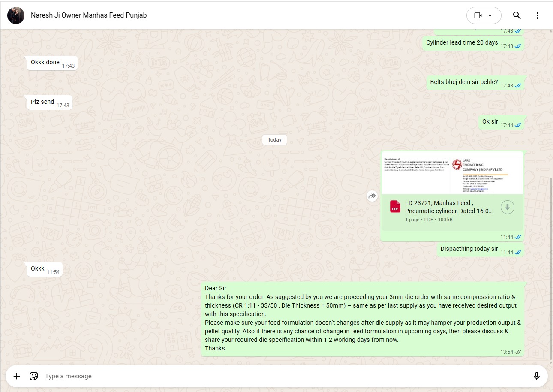553x392 pixels.
Task: Click the chat scrollbar on right edge
Action: [550, 266]
